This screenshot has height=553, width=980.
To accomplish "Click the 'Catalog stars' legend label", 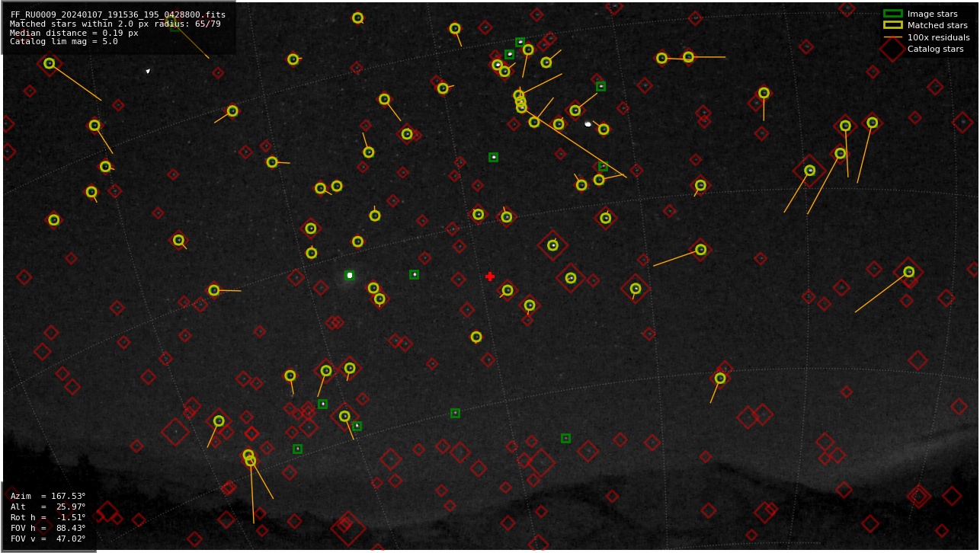I will [935, 49].
